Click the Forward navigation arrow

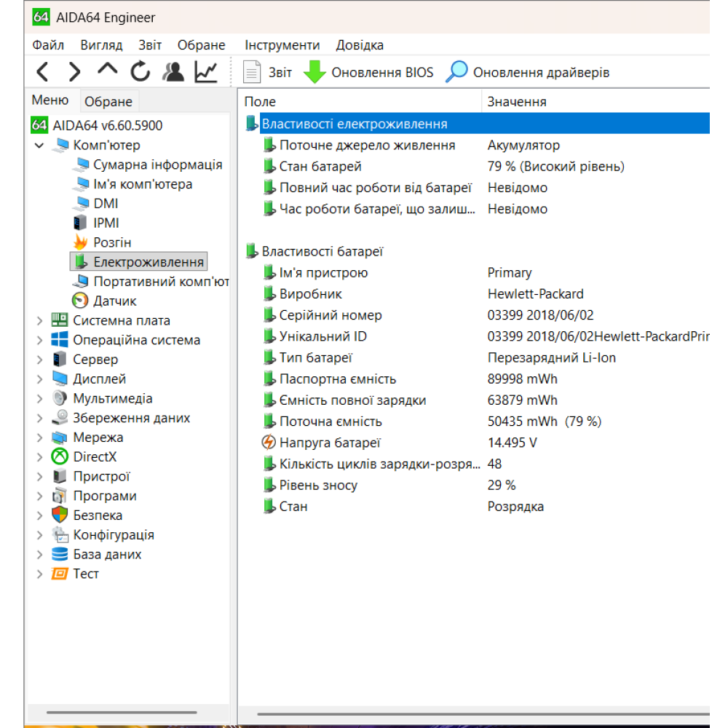click(74, 71)
